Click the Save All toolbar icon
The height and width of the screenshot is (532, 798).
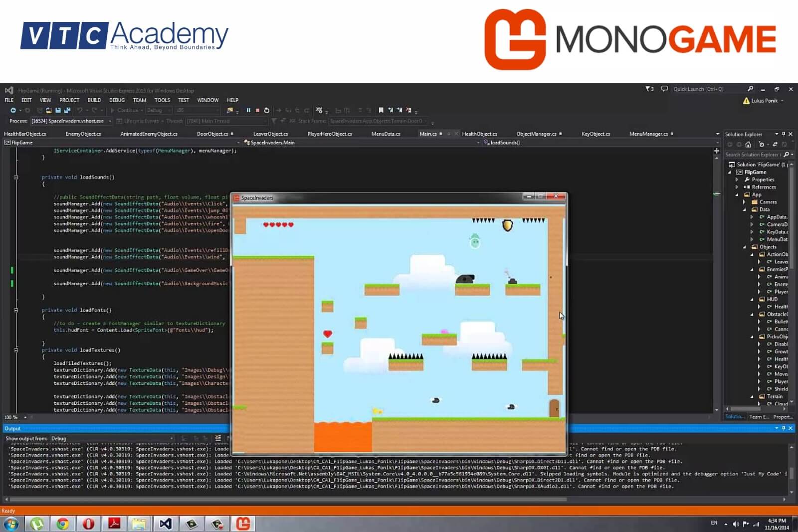pos(67,110)
